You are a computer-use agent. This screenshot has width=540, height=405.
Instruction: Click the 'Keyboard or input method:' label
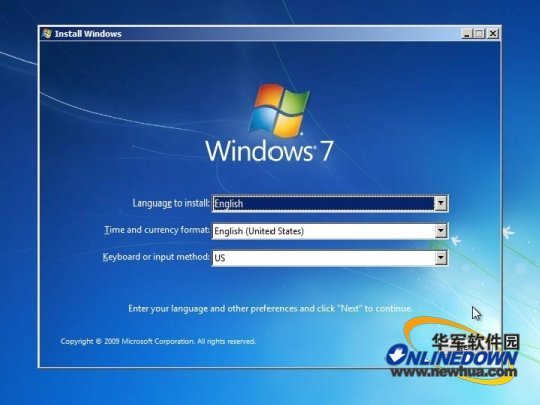(156, 257)
